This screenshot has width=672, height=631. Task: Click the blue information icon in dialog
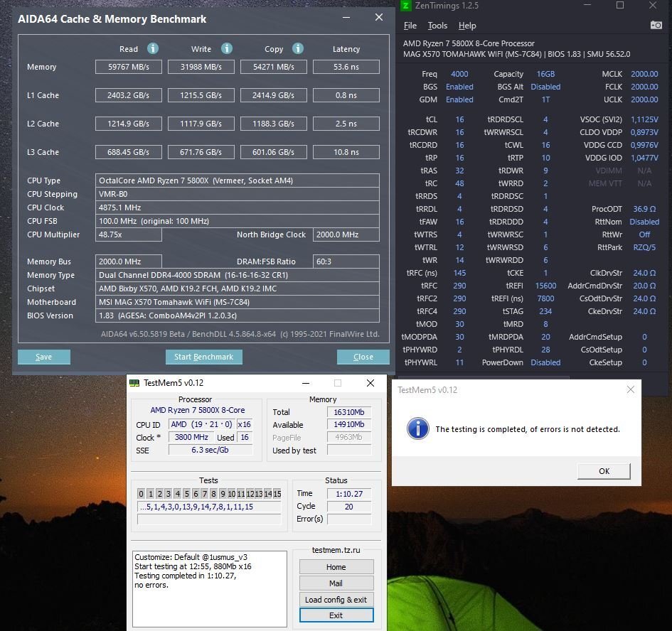(x=417, y=428)
